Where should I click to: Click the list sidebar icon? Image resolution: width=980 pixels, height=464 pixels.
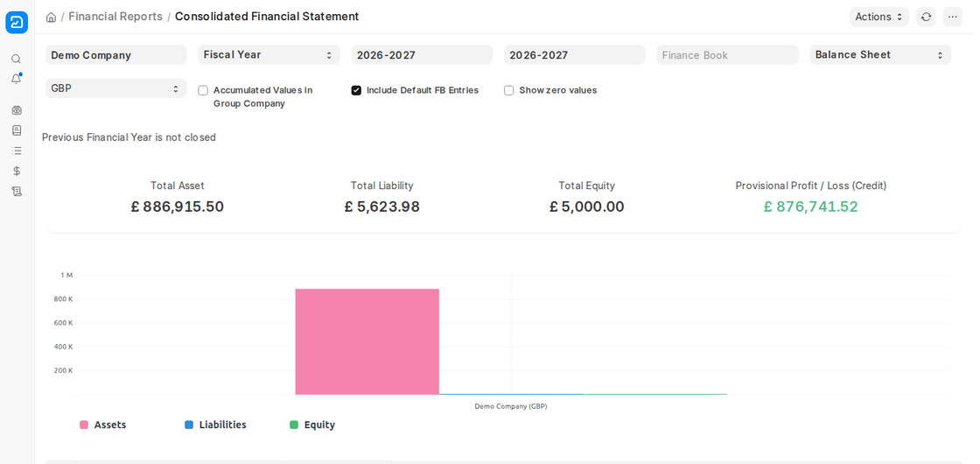(17, 151)
